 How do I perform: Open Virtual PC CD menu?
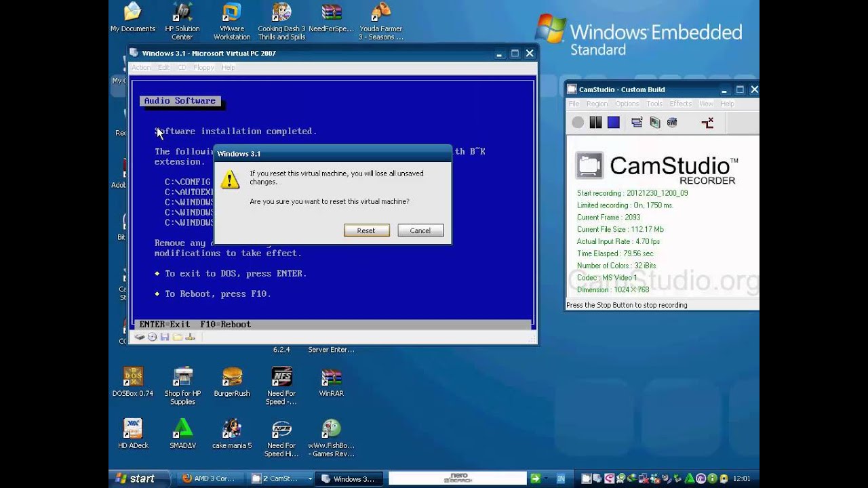[x=182, y=68]
